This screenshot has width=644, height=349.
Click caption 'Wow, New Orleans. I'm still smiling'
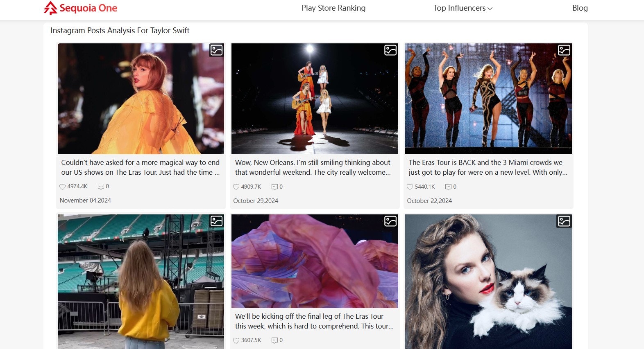(x=313, y=167)
